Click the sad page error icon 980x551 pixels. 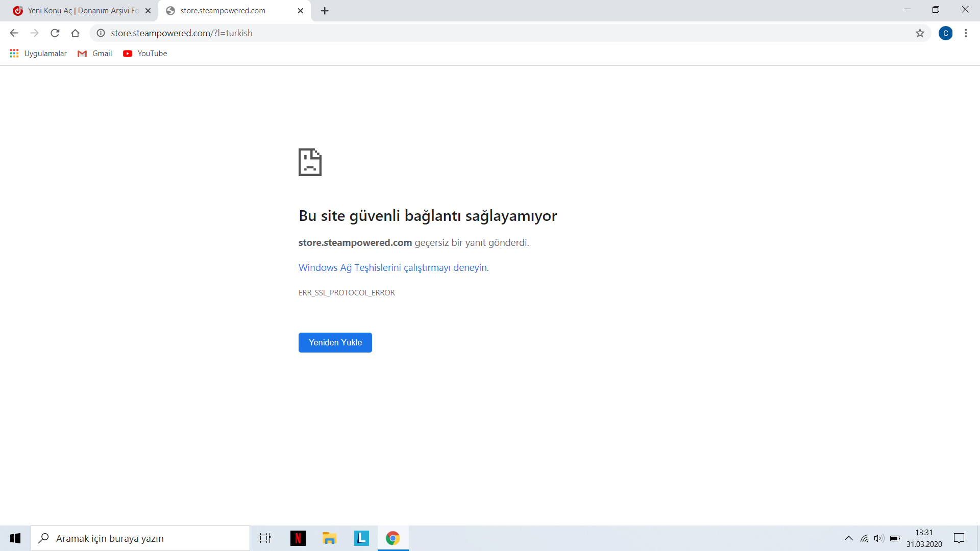click(310, 162)
